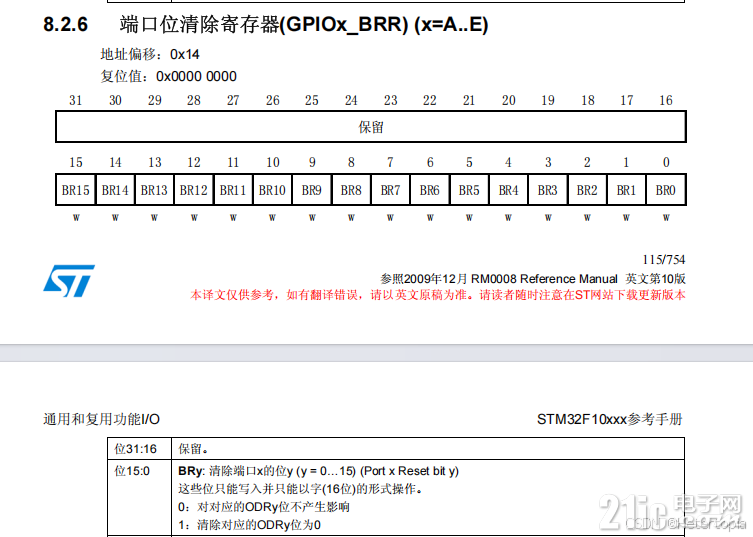Click the BR14 bit cell
Viewport: 753px width, 537px height.
115,190
